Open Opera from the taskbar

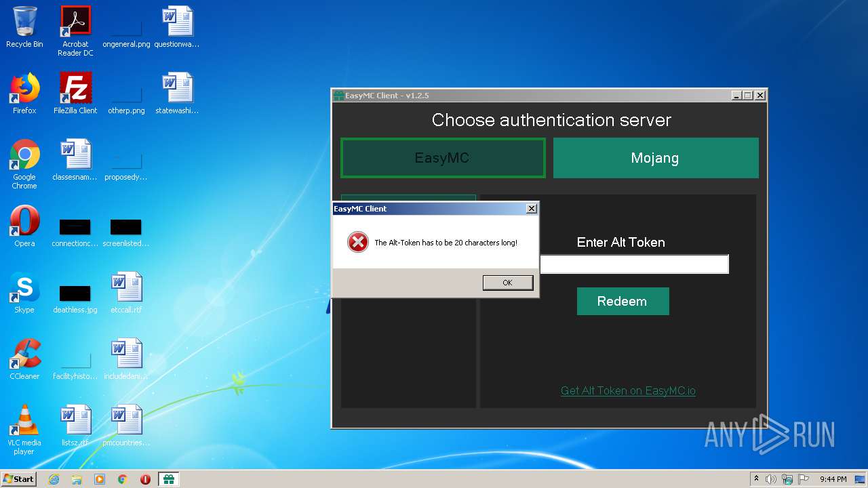(x=145, y=479)
